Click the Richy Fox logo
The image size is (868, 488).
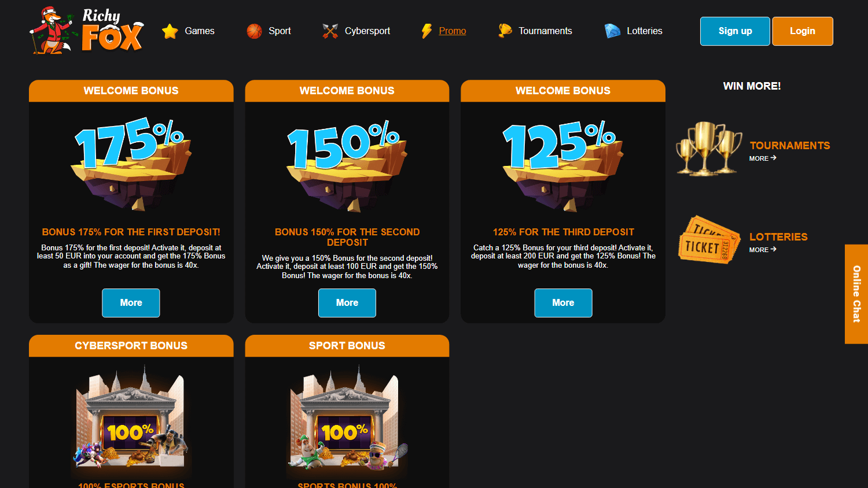point(86,31)
